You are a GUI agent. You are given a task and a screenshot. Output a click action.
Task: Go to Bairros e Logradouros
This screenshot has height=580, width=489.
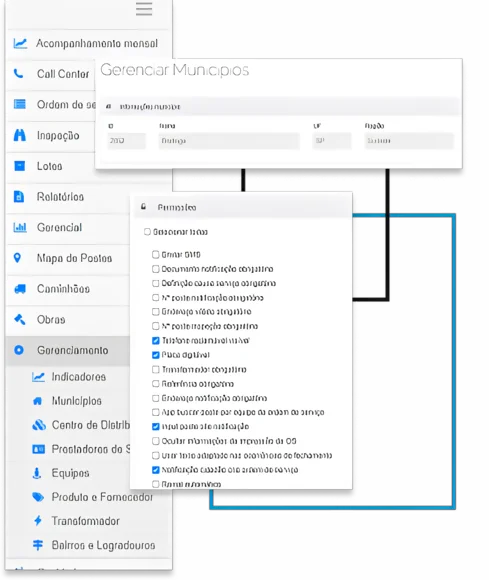coord(103,545)
